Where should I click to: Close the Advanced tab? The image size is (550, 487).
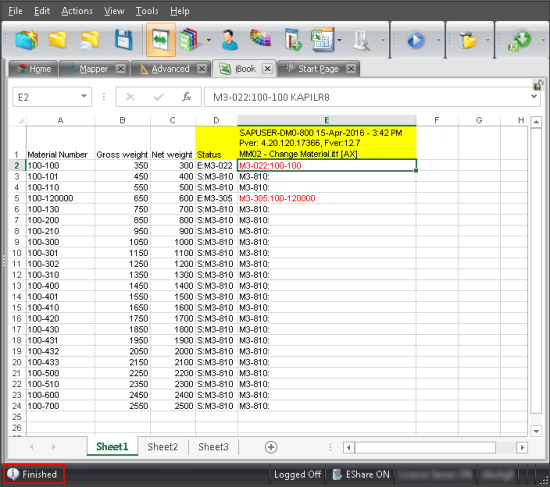coord(202,68)
